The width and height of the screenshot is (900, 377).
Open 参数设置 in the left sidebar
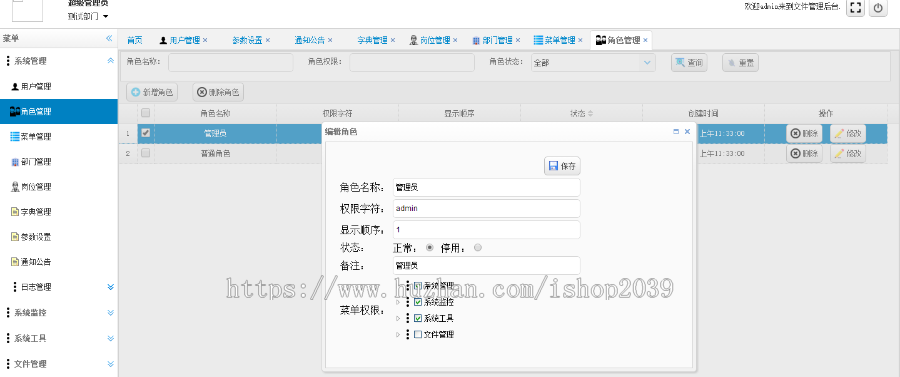click(x=31, y=237)
